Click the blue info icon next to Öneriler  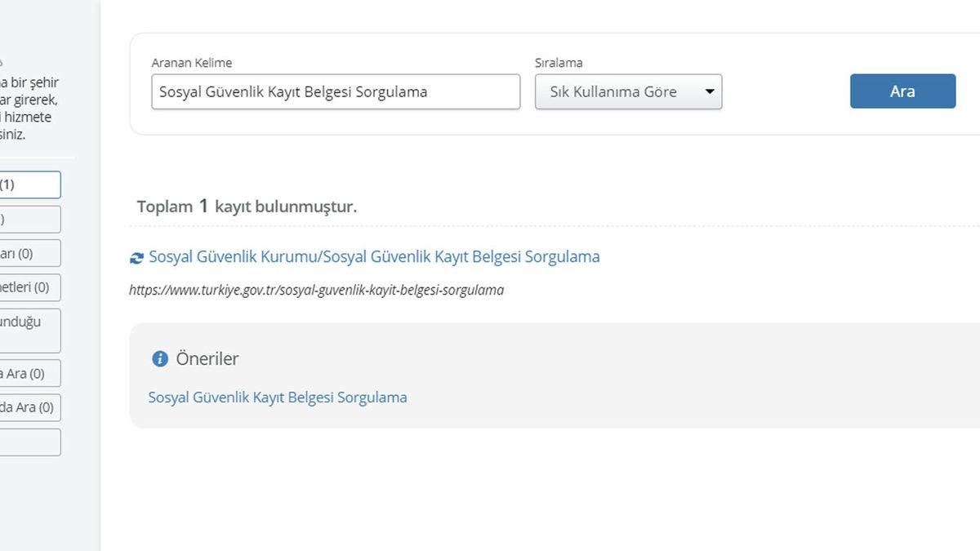pyautogui.click(x=160, y=358)
